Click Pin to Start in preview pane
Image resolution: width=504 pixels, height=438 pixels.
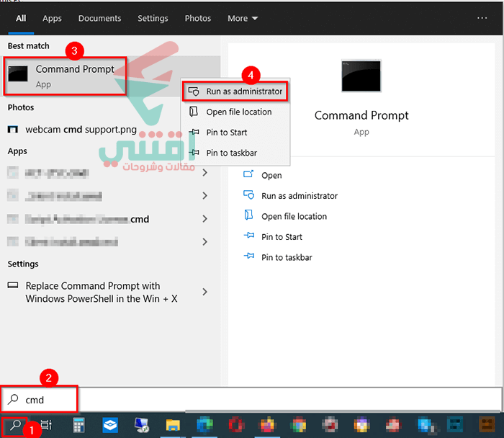[x=282, y=237]
